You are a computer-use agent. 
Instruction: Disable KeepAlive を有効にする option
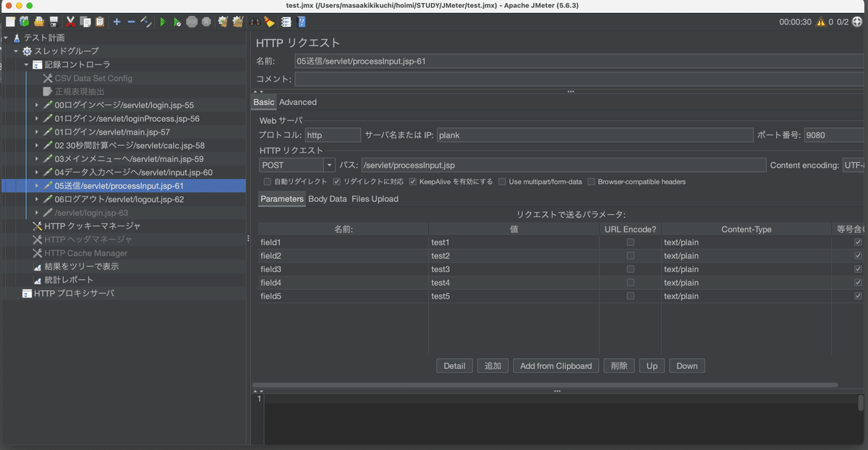413,182
